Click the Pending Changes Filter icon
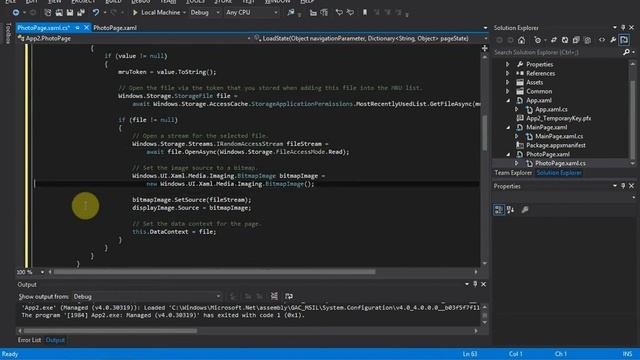The height and width of the screenshot is (360, 640). click(538, 40)
